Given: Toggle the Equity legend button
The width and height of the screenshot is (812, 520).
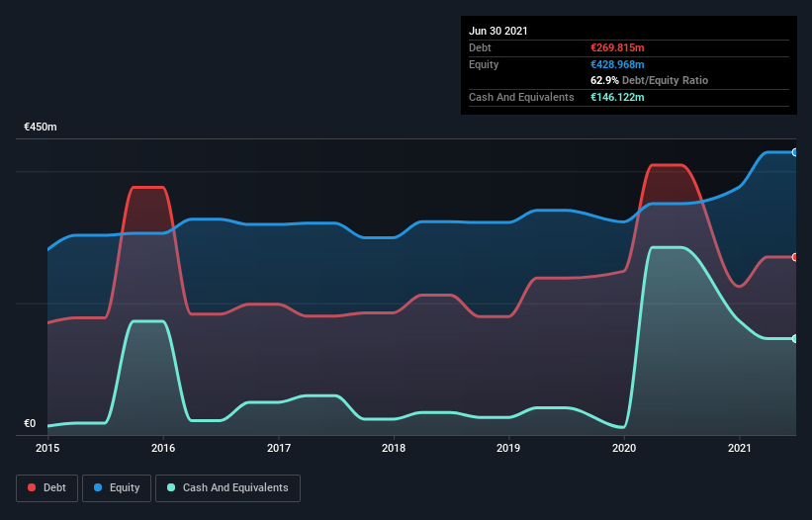Looking at the screenshot, I should coord(117,488).
